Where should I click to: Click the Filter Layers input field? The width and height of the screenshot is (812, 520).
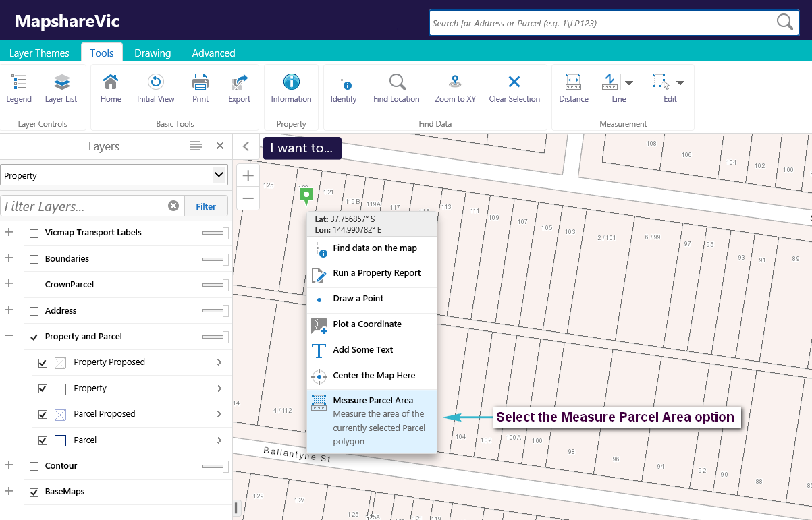[x=84, y=206]
